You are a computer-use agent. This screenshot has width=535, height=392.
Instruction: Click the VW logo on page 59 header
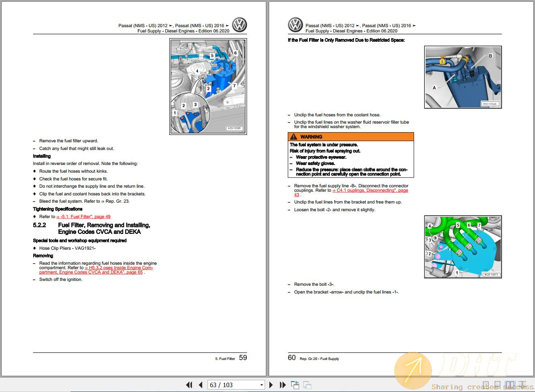coord(239,25)
